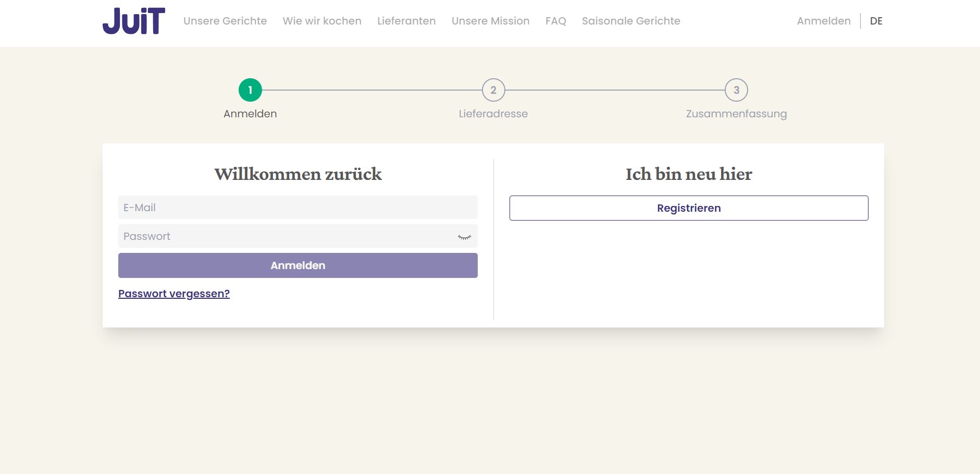Screen dimensions: 980x474
Task: Click the E-Mail input field
Action: pos(297,207)
